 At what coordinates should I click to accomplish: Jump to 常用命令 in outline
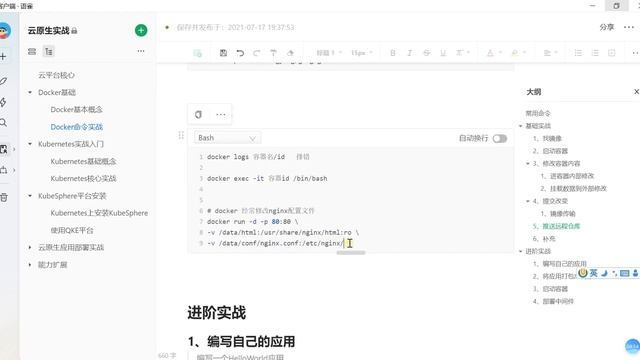(538, 113)
